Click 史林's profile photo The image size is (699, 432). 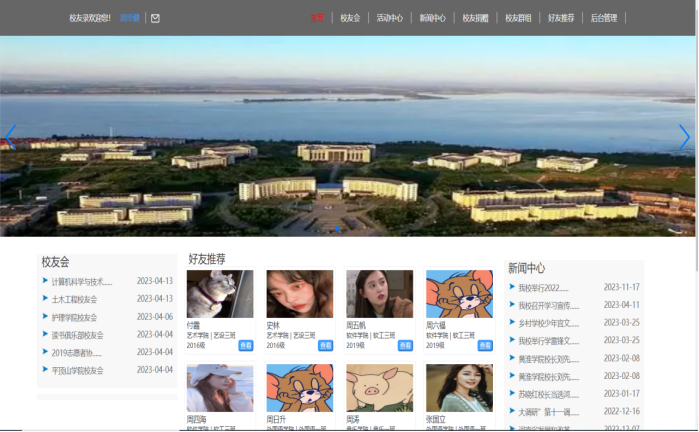tap(300, 294)
